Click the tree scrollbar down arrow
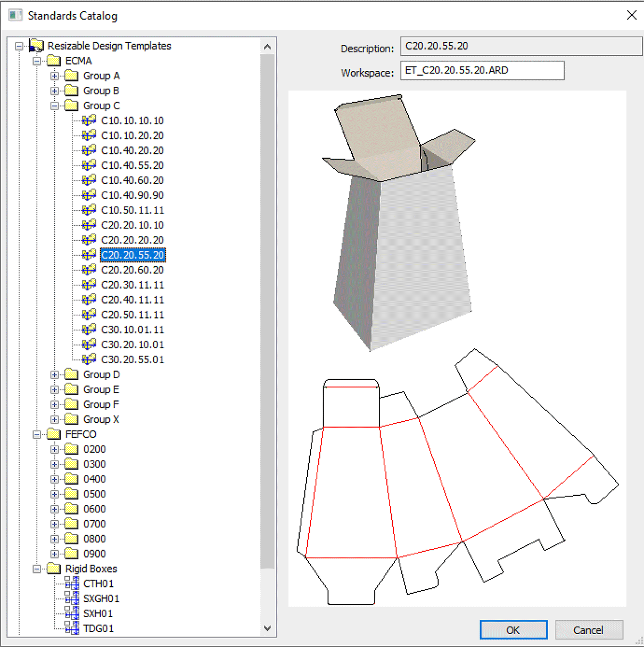The height and width of the screenshot is (647, 644). click(x=267, y=628)
